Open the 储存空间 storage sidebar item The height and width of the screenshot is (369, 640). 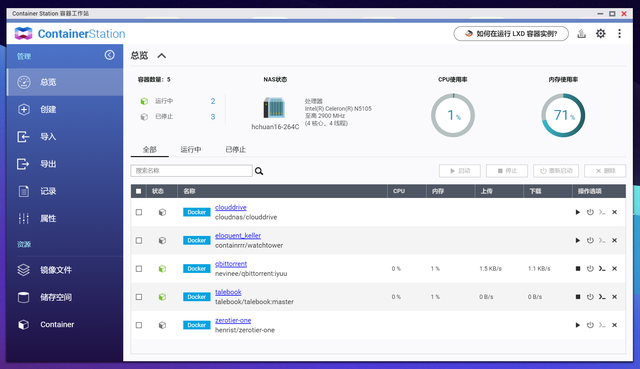click(x=65, y=297)
